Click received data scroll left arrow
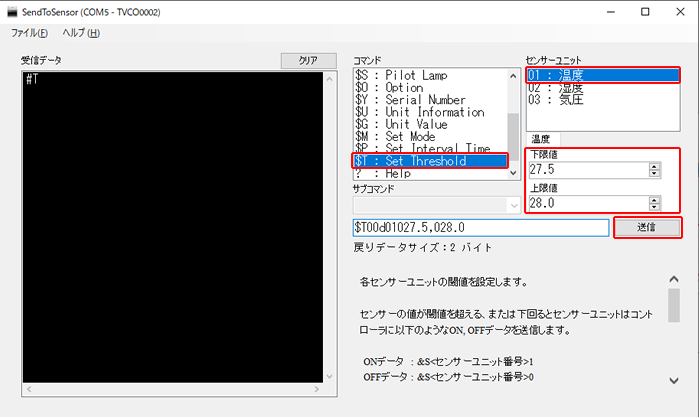 click(x=29, y=389)
